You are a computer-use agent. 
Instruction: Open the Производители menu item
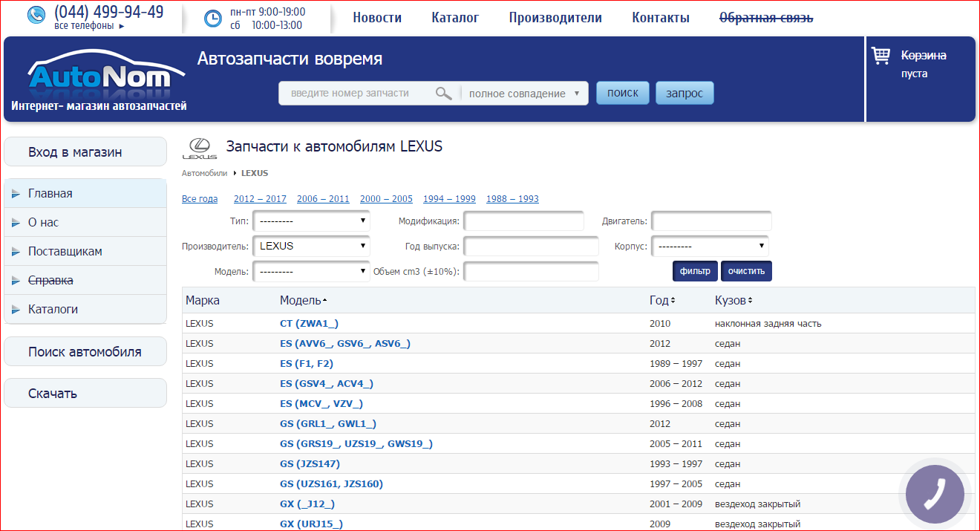point(555,18)
